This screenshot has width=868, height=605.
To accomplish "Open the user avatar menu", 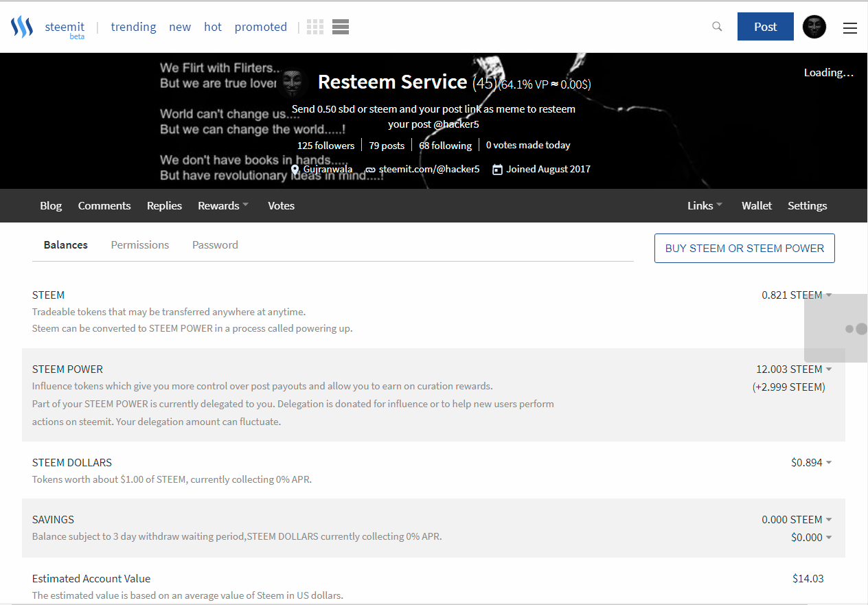I will point(814,27).
